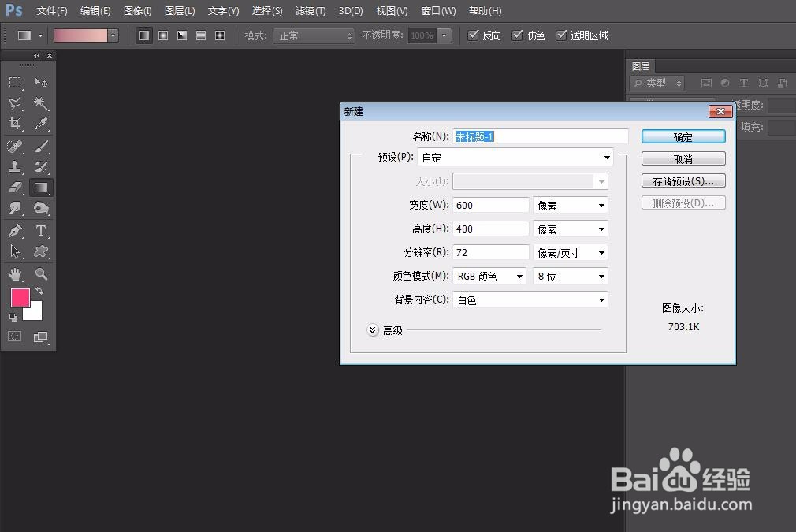Screen dimensions: 796x532
Task: Select the Smudge tool
Action: click(15, 208)
